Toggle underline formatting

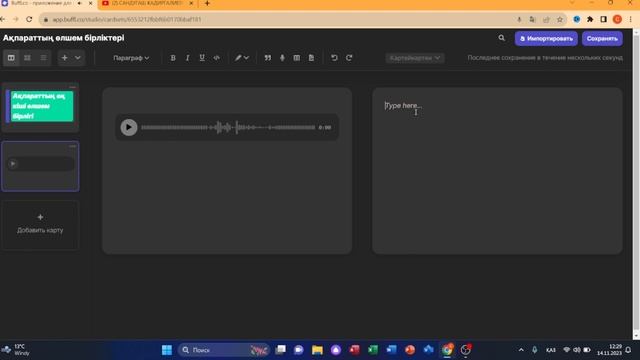pyautogui.click(x=202, y=58)
